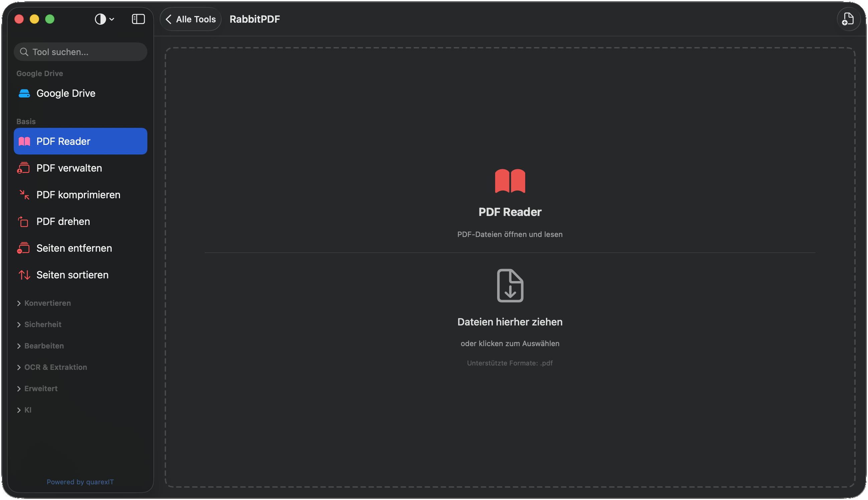Click the Google Drive icon in sidebar
Image resolution: width=868 pixels, height=500 pixels.
(x=24, y=93)
